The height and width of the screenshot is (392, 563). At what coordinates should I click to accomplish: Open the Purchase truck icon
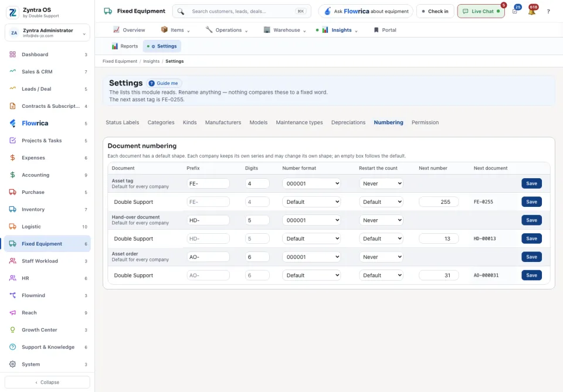point(12,192)
